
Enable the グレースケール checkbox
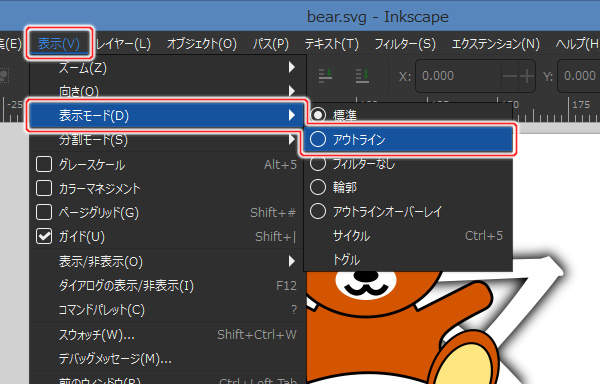pos(44,164)
